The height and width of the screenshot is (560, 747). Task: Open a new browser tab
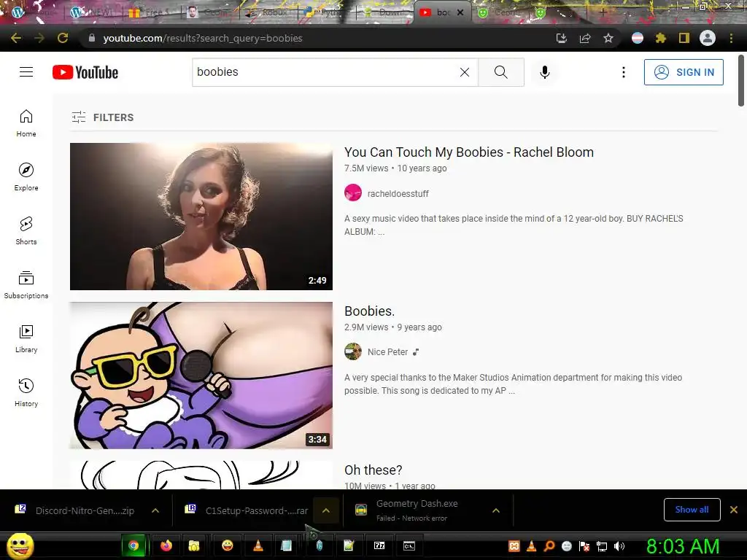coord(603,12)
